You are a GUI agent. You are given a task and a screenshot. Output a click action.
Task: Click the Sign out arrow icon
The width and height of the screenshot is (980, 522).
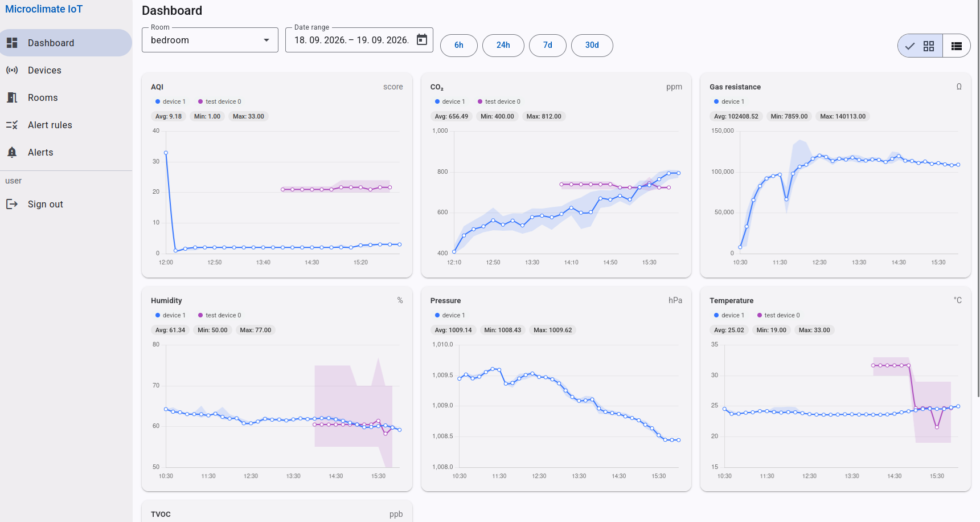tap(12, 204)
